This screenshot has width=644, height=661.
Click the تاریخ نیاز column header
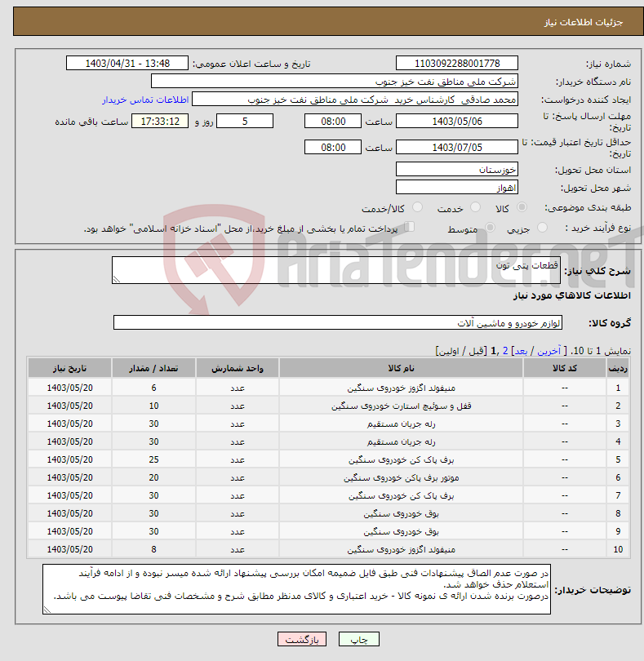click(69, 368)
